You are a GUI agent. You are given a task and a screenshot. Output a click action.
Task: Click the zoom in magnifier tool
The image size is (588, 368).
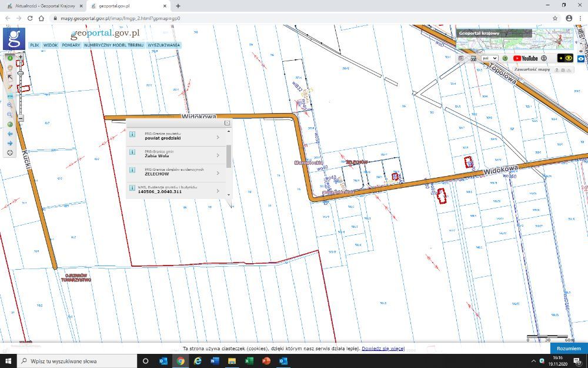click(10, 105)
